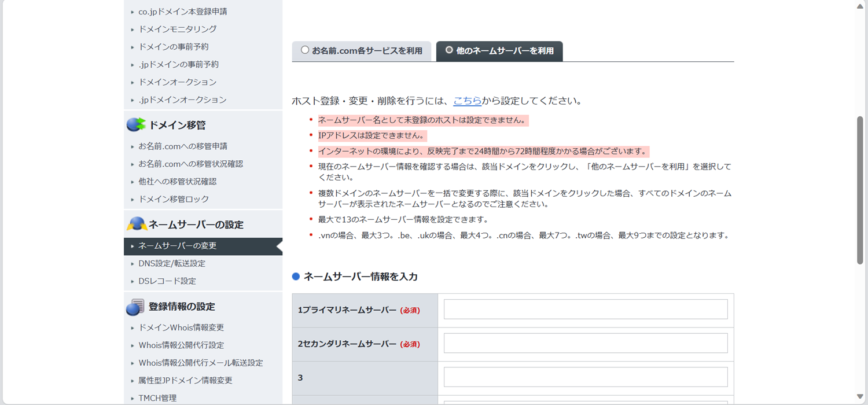Screen dimensions: 868x405
Task: Click the page vertical scrollbar thumb
Action: (x=860, y=190)
